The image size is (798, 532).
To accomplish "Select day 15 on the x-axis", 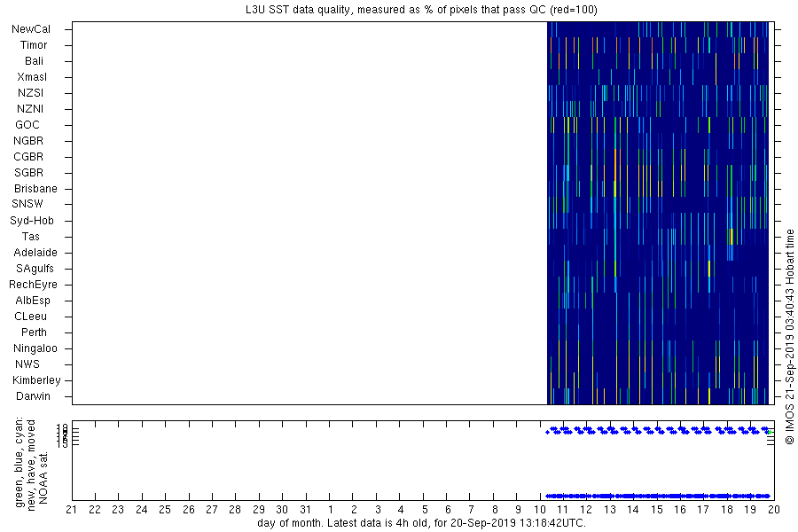I will click(x=657, y=510).
